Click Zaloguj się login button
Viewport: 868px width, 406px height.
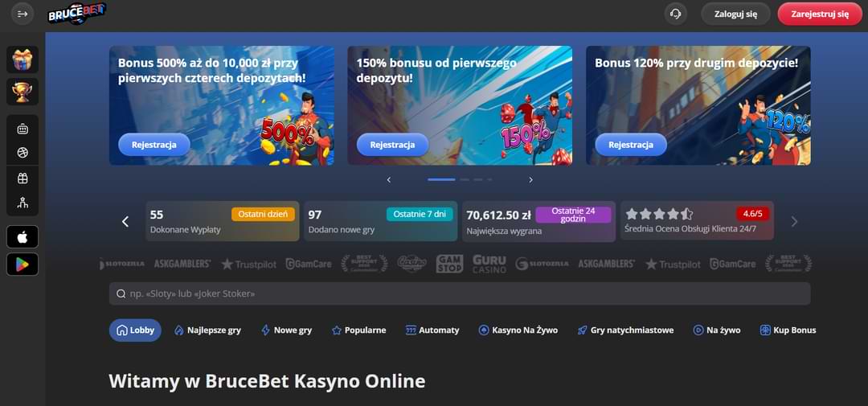click(735, 14)
